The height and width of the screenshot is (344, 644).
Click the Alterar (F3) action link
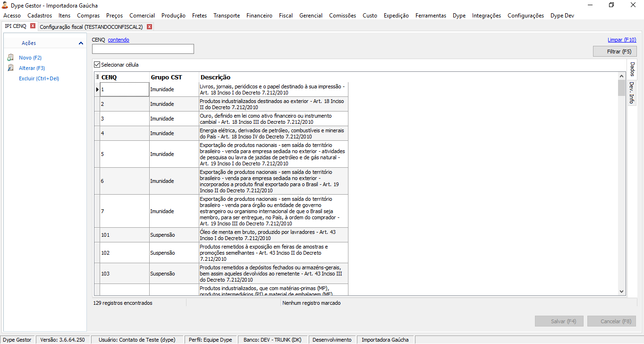32,68
